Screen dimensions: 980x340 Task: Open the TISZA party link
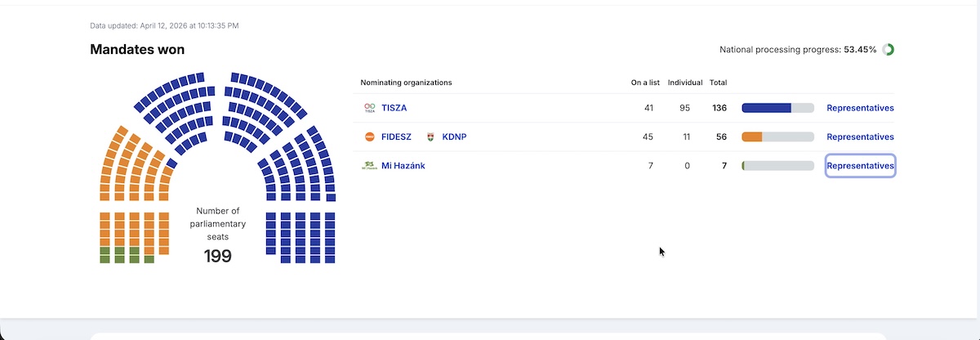pos(394,108)
